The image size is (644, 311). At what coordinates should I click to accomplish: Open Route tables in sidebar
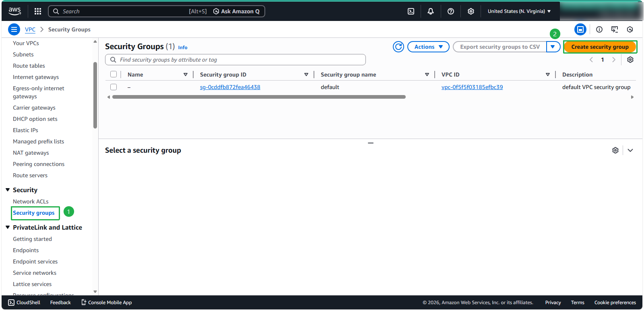pos(29,66)
